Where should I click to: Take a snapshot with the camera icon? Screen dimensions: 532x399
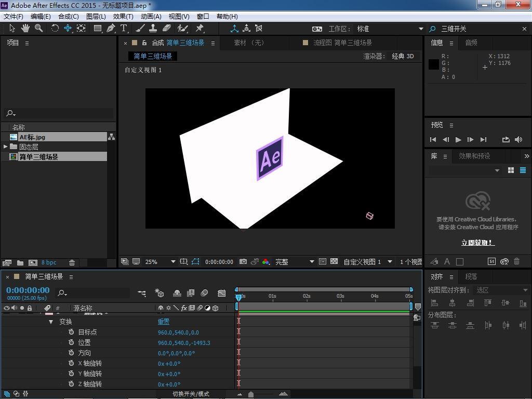[243, 262]
